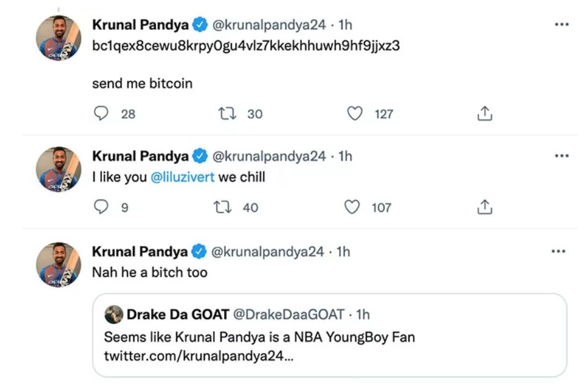This screenshot has height=392, width=588.
Task: Open more options on 'Nah he' tweet
Action: click(558, 252)
